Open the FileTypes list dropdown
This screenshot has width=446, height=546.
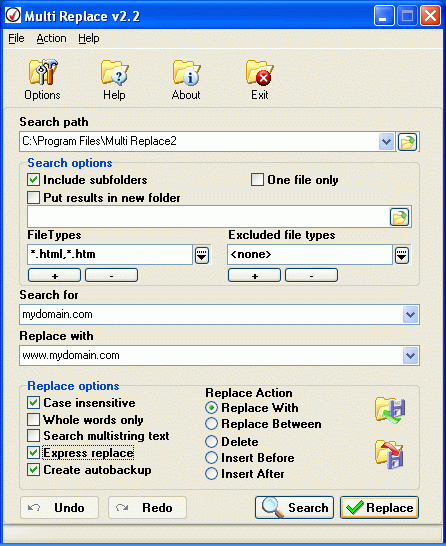[x=202, y=255]
